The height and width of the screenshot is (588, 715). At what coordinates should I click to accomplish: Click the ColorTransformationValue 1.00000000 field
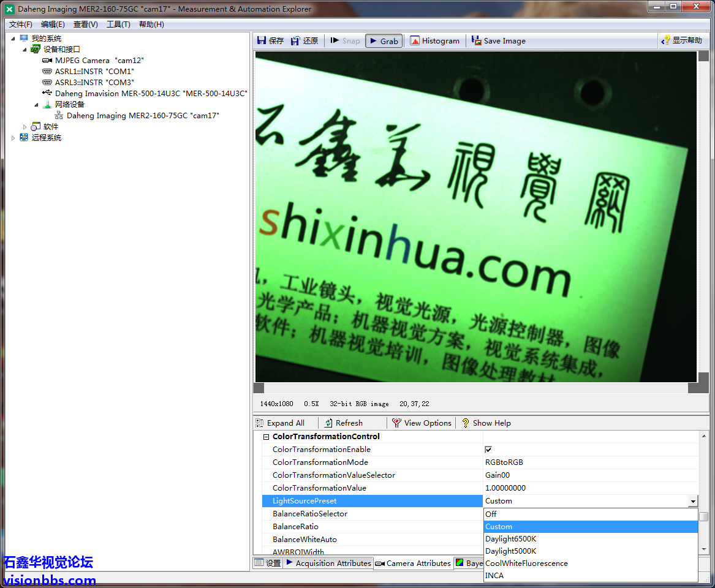(x=591, y=488)
